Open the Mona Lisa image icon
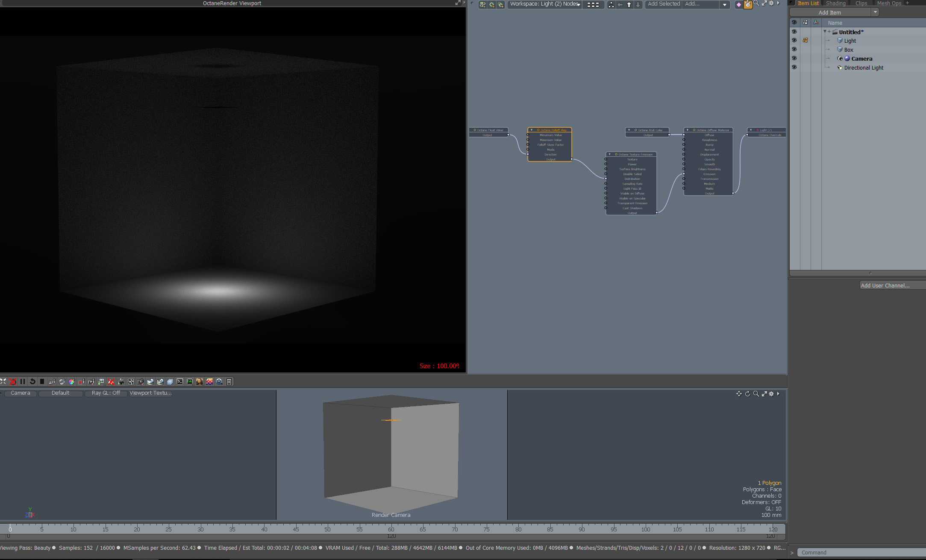926x560 pixels. tap(200, 381)
